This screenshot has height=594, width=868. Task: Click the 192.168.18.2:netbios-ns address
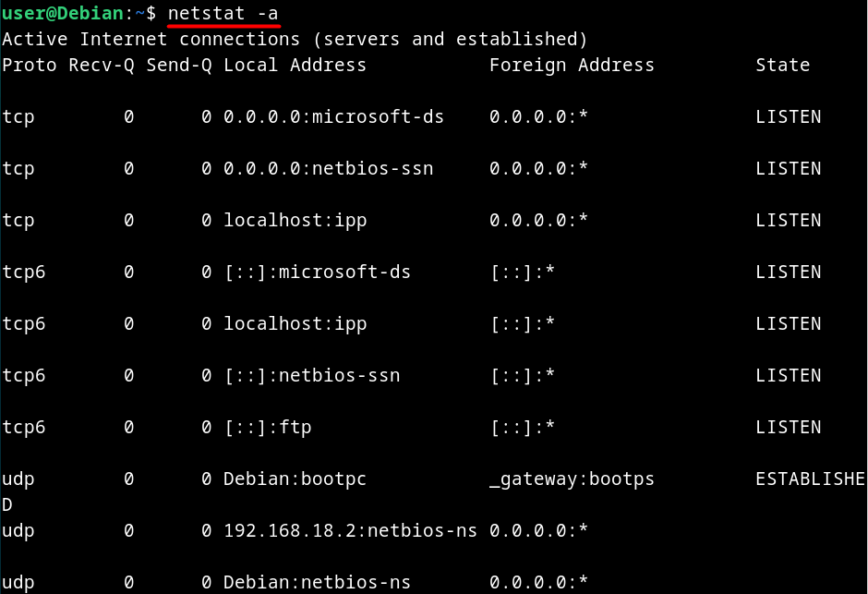350,530
